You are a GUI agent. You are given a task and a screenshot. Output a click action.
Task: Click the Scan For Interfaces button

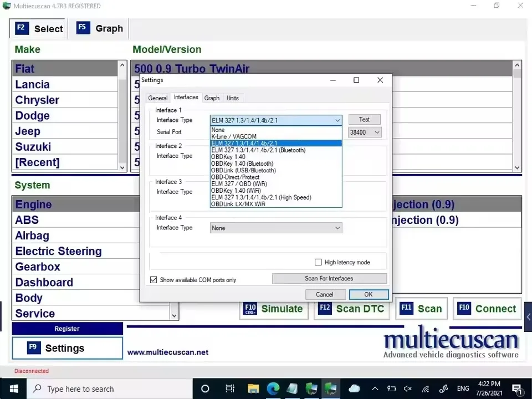coord(329,278)
